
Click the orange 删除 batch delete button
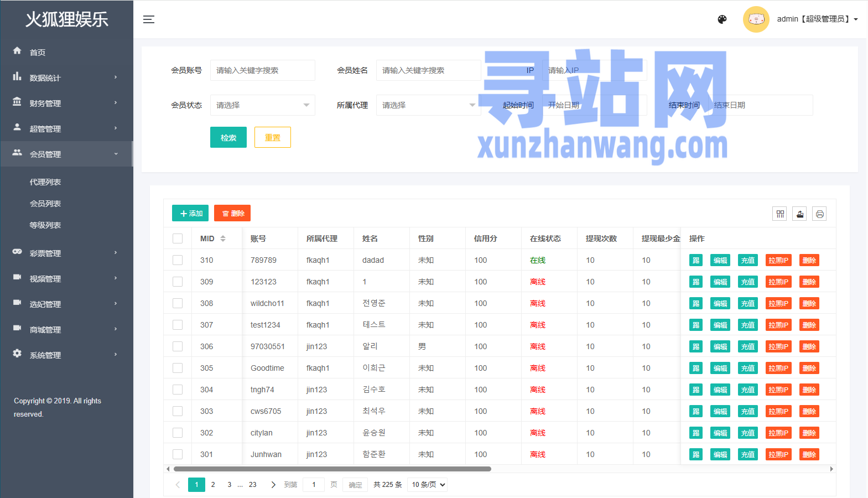click(232, 213)
